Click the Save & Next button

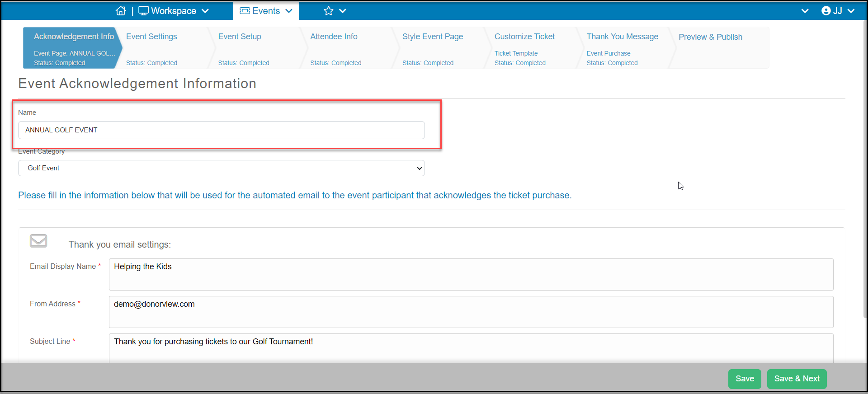click(797, 379)
